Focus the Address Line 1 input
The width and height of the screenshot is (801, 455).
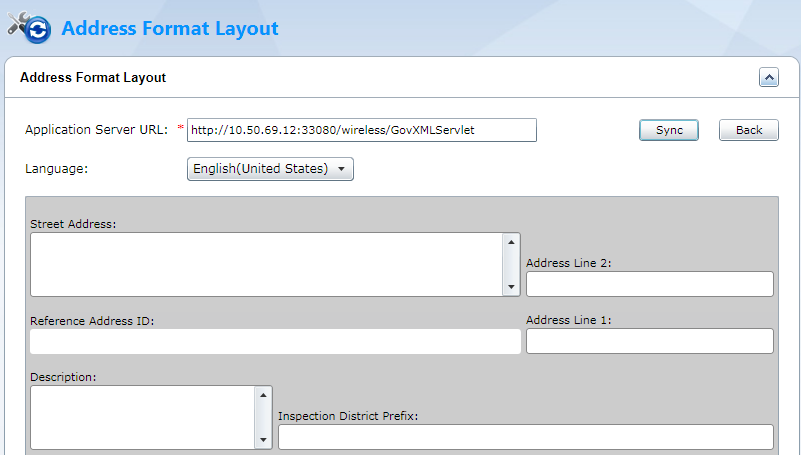click(649, 341)
